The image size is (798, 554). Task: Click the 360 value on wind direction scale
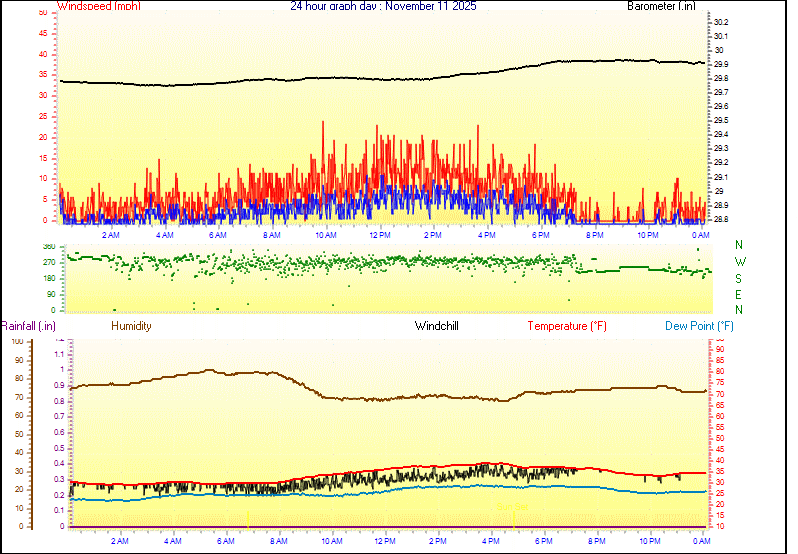point(48,246)
